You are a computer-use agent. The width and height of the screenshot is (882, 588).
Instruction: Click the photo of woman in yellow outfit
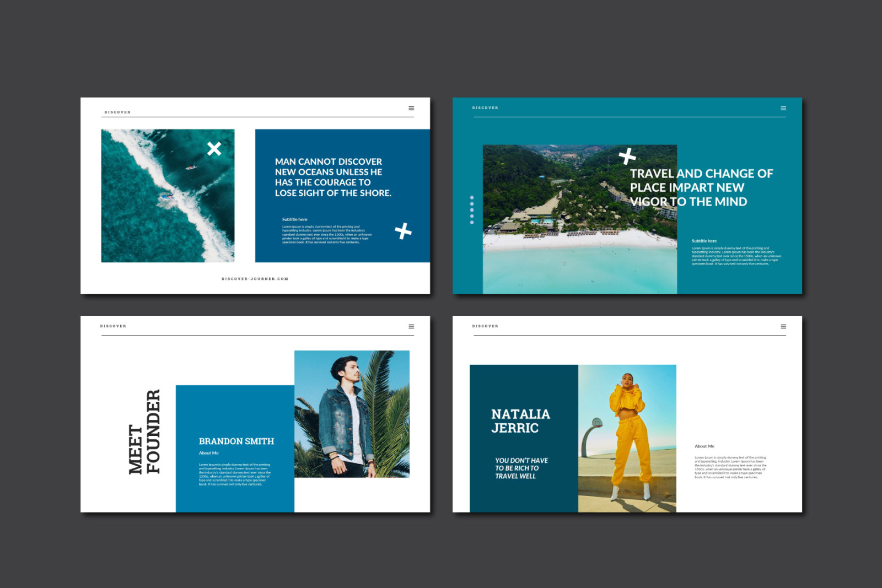pyautogui.click(x=627, y=438)
